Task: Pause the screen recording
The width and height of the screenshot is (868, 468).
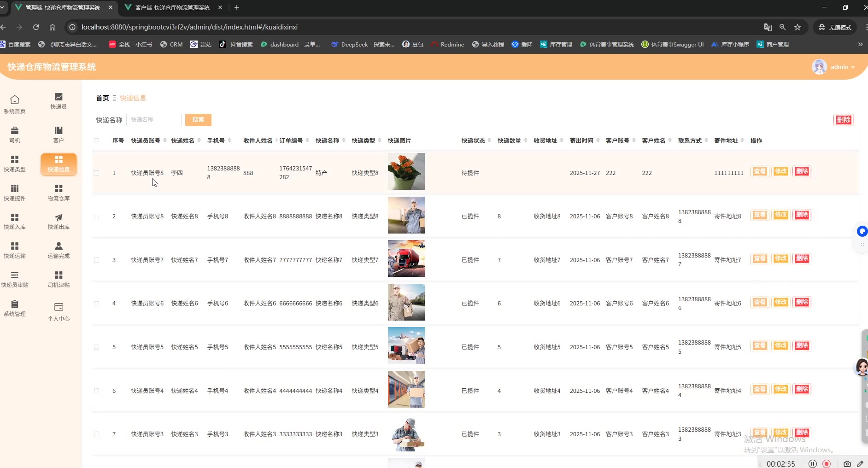Action: tap(813, 464)
